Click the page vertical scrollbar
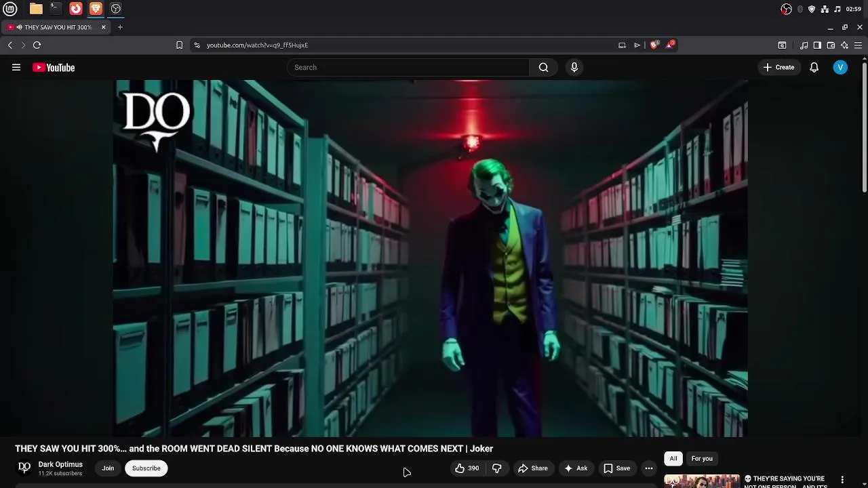 pos(865,129)
